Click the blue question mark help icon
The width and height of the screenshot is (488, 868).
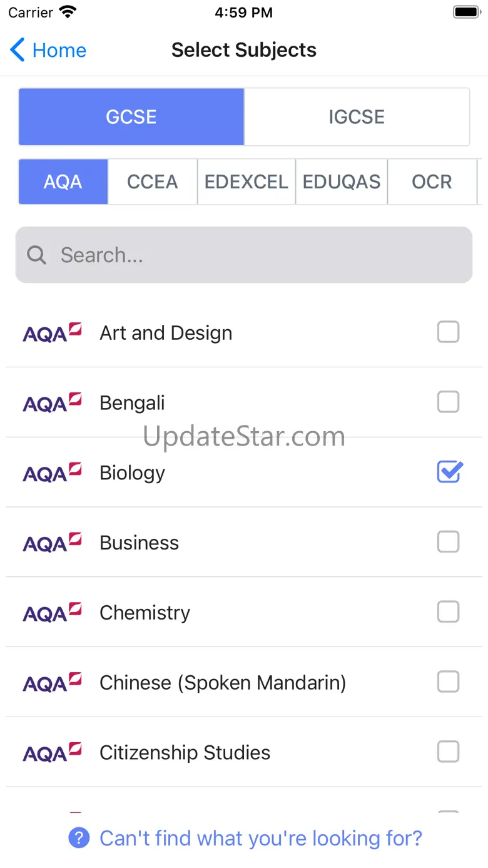[x=79, y=837]
